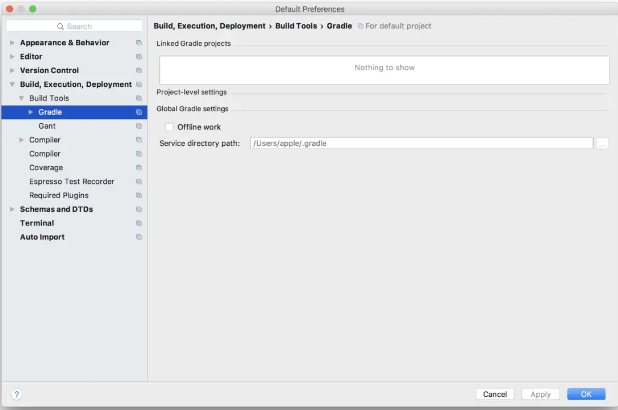Click the icon next to Coverage
The width and height of the screenshot is (618, 410).
(x=139, y=168)
